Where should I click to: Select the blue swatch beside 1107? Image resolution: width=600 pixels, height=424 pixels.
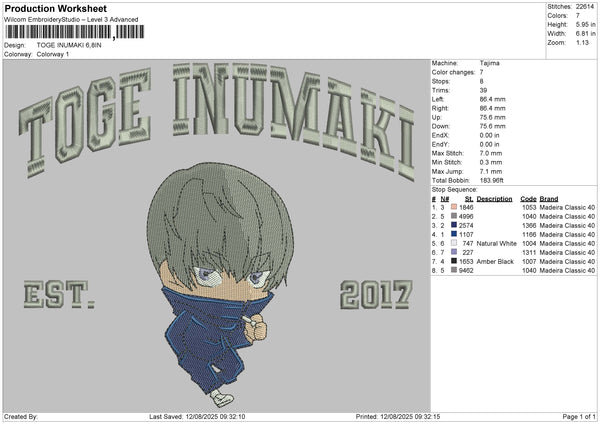tap(454, 234)
